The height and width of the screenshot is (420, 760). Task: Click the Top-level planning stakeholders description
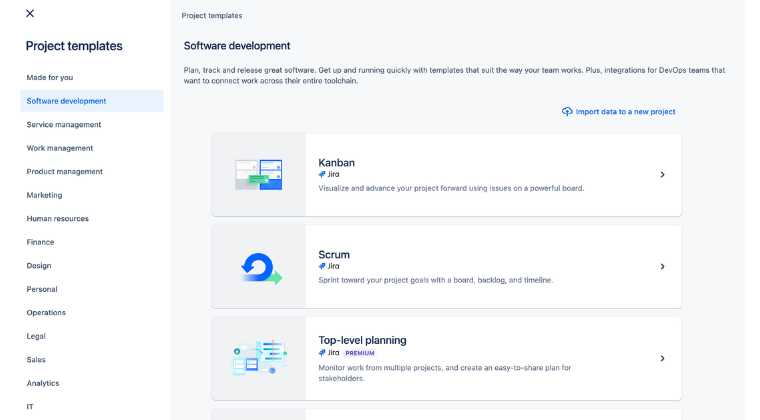pos(444,373)
